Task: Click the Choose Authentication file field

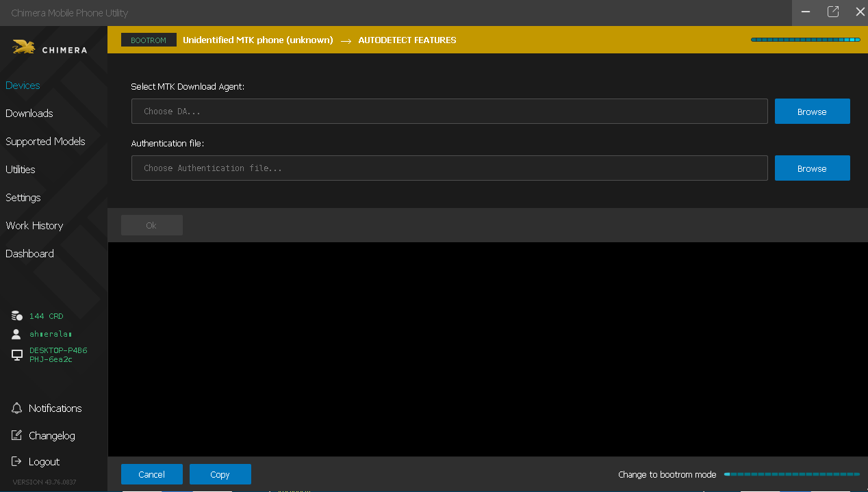Action: (x=450, y=168)
